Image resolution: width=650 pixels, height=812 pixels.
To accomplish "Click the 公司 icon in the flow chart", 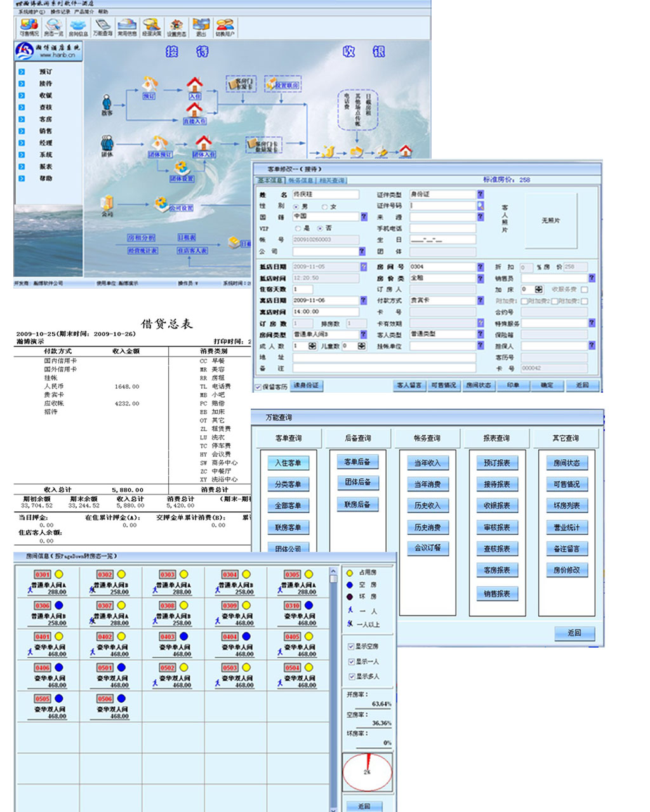I will [107, 206].
